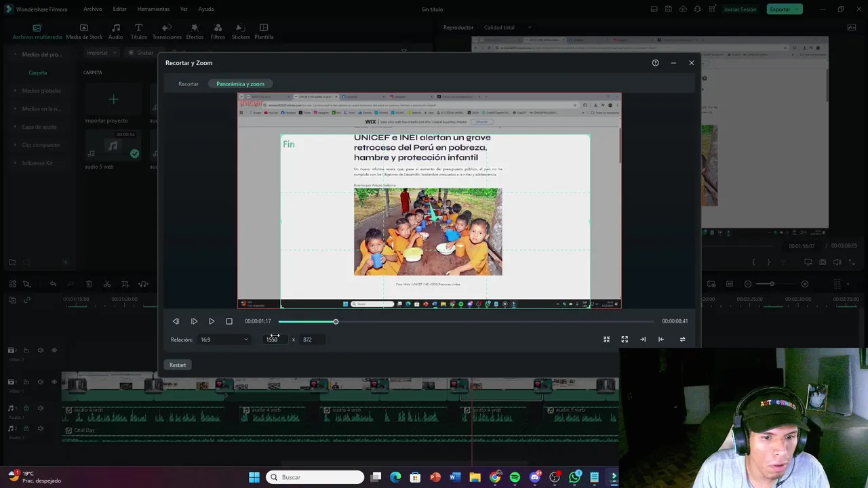Click the undo arrow in timeline toolbar

coord(53,284)
